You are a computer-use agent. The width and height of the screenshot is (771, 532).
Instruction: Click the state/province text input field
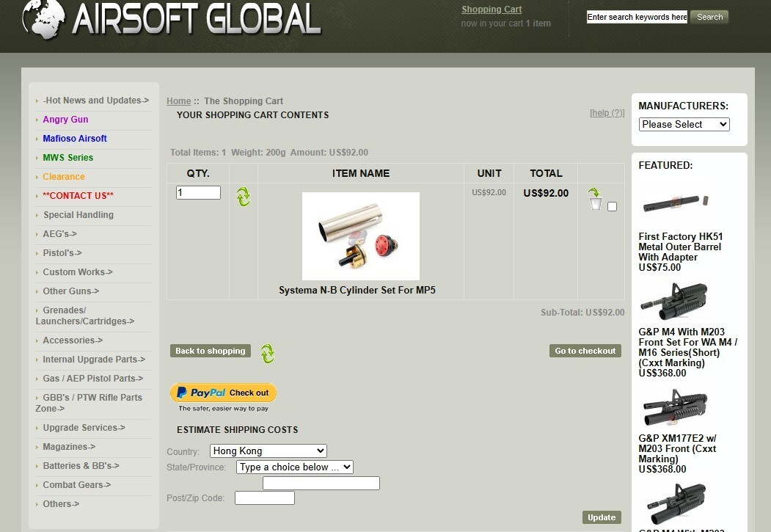pyautogui.click(x=321, y=483)
